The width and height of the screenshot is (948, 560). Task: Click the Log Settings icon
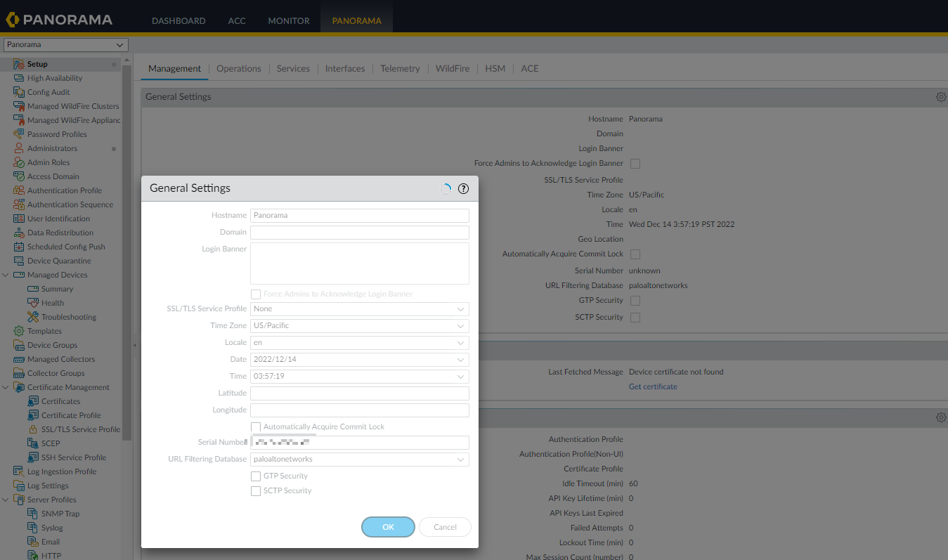point(19,486)
